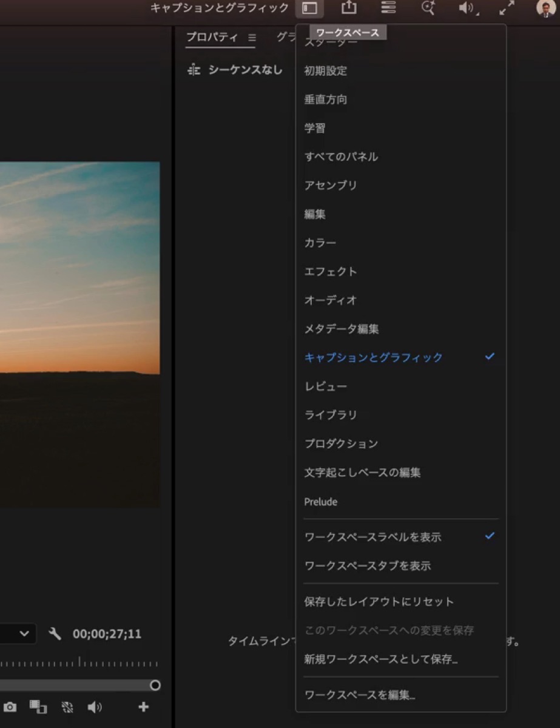Image resolution: width=560 pixels, height=728 pixels.
Task: Click the crossed-out circular icon under the monitor
Action: coord(67,707)
